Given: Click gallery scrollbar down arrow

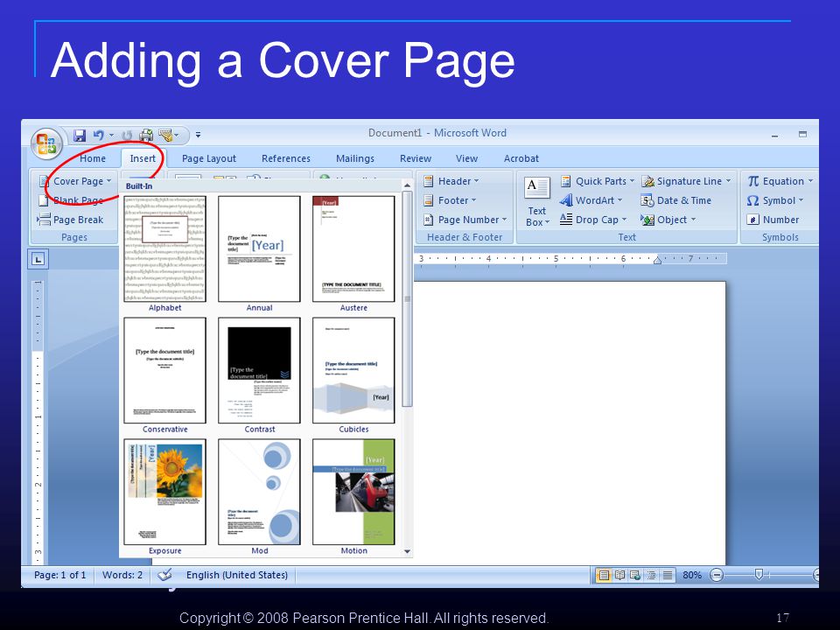Looking at the screenshot, I should pos(407,551).
